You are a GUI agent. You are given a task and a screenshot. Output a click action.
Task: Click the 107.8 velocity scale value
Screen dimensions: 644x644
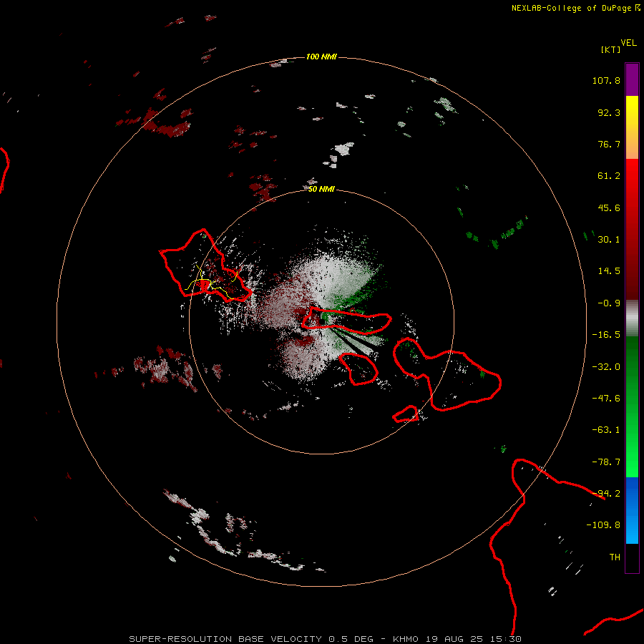click(606, 80)
